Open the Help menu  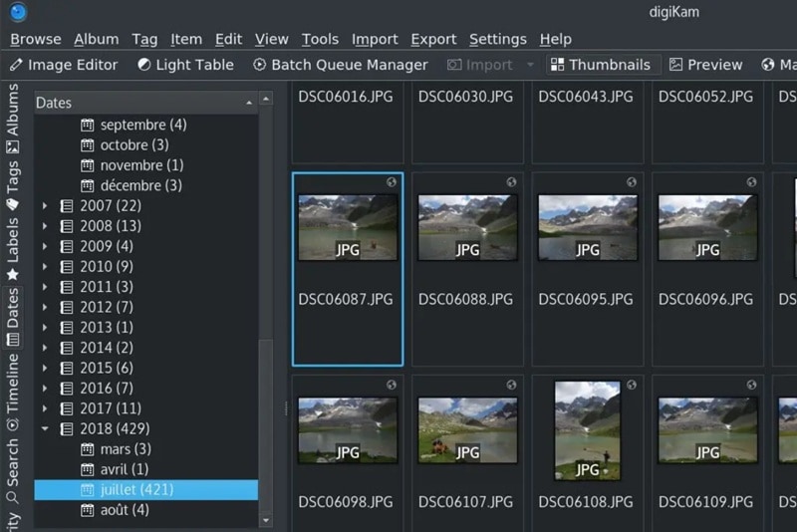556,39
